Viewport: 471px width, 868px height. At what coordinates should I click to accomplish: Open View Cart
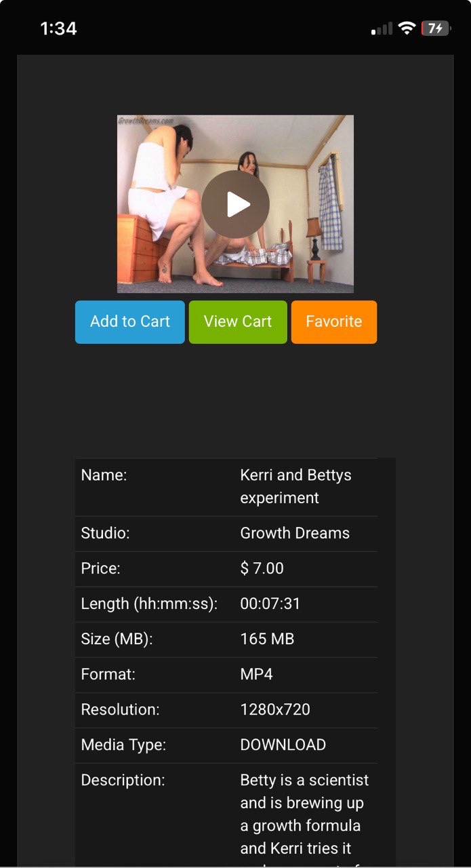[x=238, y=322]
